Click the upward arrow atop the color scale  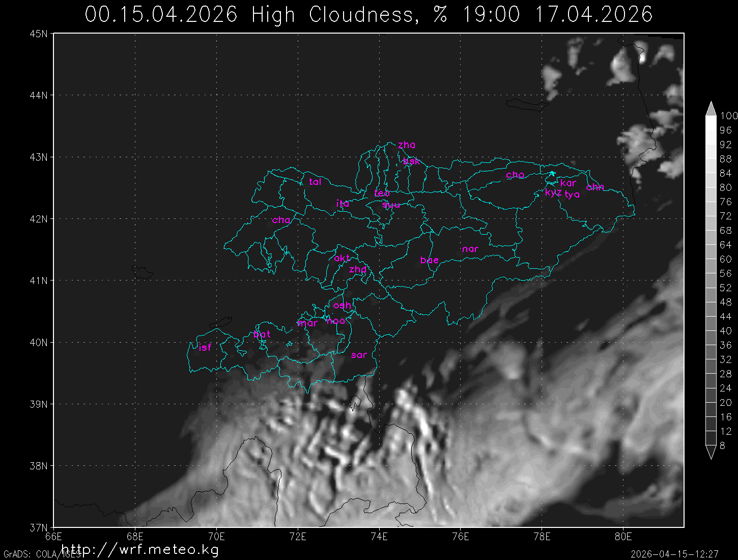(x=711, y=108)
